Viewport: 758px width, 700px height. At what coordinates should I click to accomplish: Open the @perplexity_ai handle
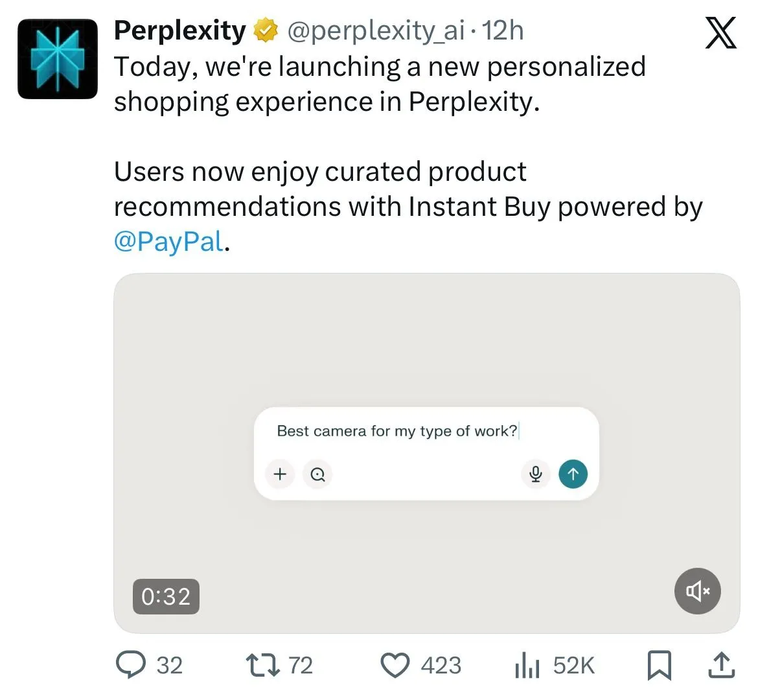tap(376, 30)
